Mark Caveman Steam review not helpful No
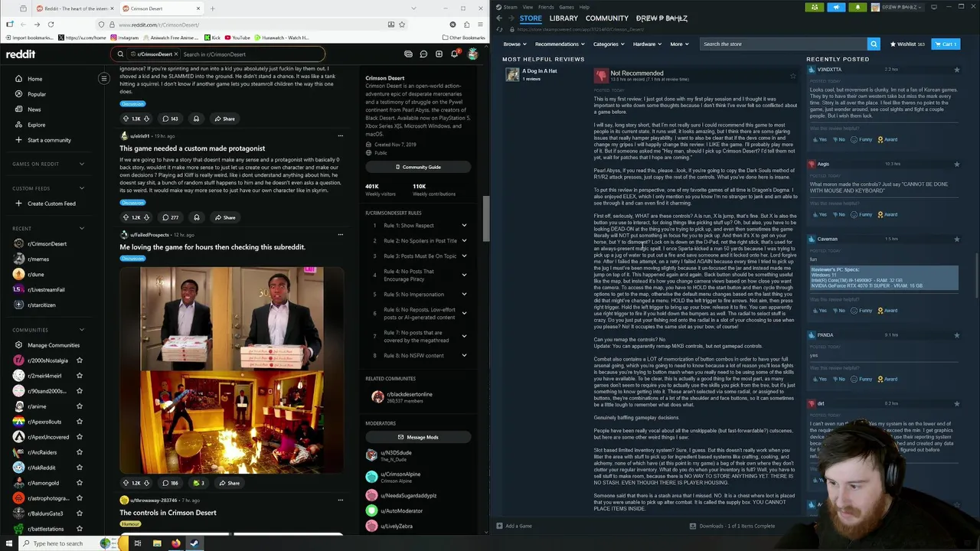 [x=839, y=310]
